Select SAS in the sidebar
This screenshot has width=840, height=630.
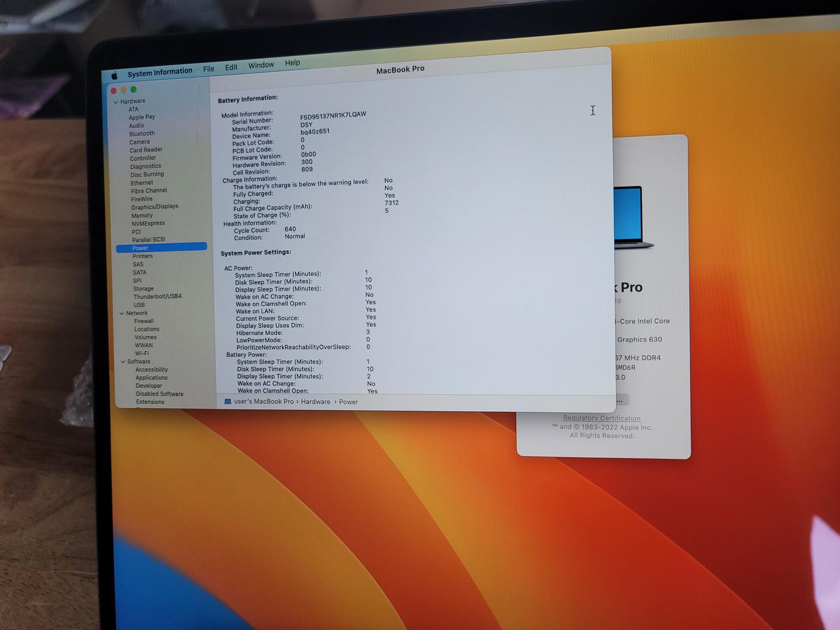click(x=138, y=264)
